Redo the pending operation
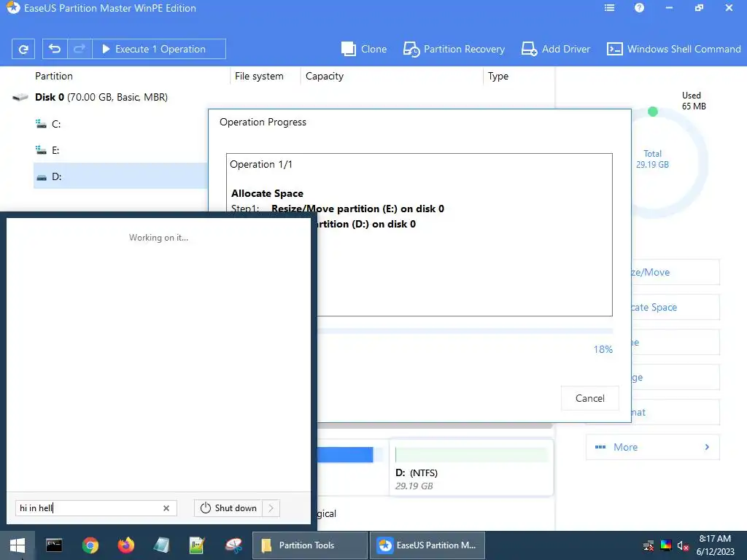747x560 pixels. [80, 49]
